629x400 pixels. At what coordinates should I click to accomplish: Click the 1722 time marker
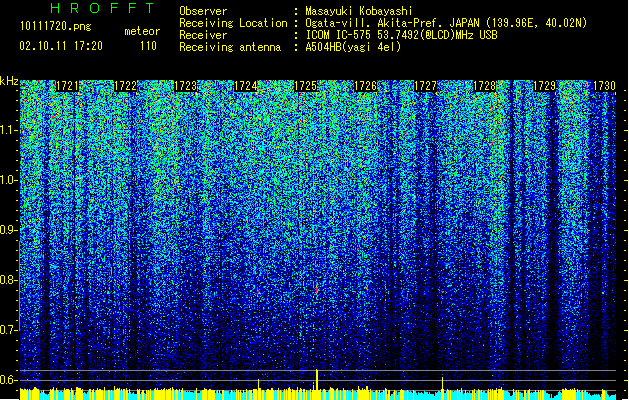point(125,86)
